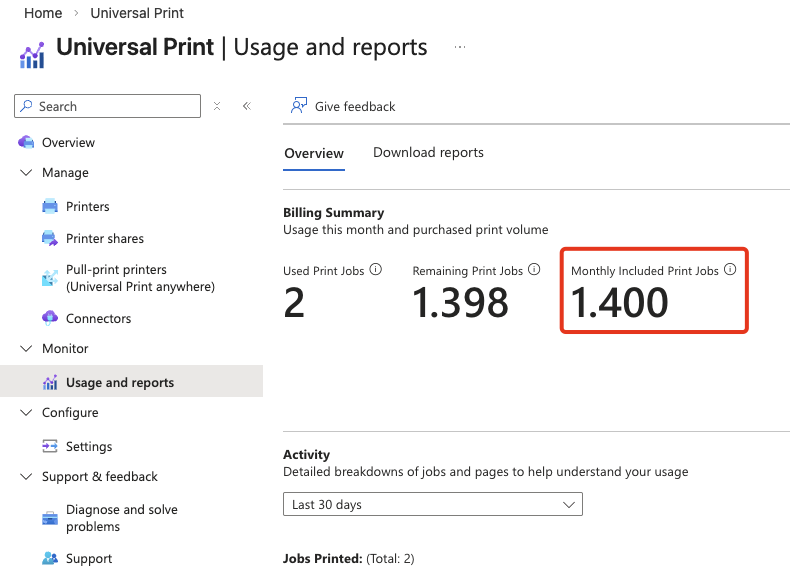Click the Printer shares icon
The image size is (790, 585).
pyautogui.click(x=50, y=238)
